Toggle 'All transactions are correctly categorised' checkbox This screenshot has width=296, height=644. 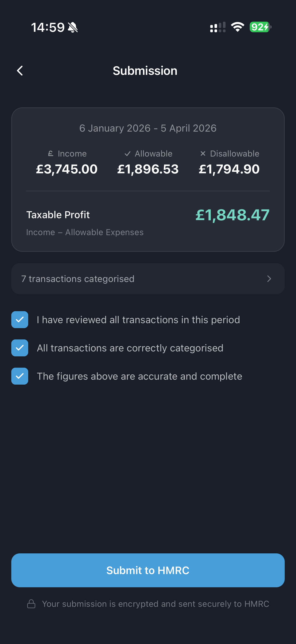click(x=20, y=348)
